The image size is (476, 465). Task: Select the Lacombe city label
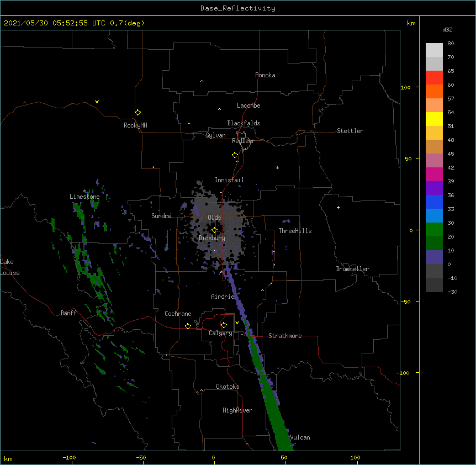point(248,105)
